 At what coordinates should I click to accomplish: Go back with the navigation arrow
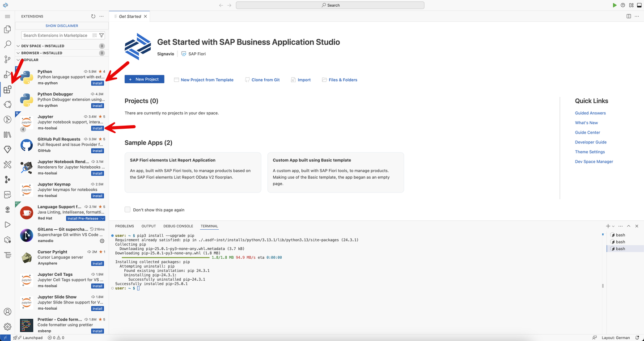point(221,5)
